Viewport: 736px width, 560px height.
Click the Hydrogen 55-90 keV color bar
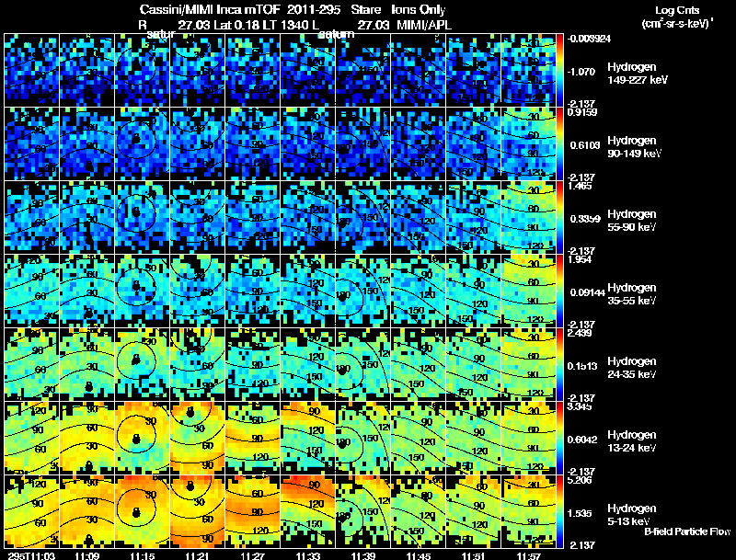coord(559,218)
